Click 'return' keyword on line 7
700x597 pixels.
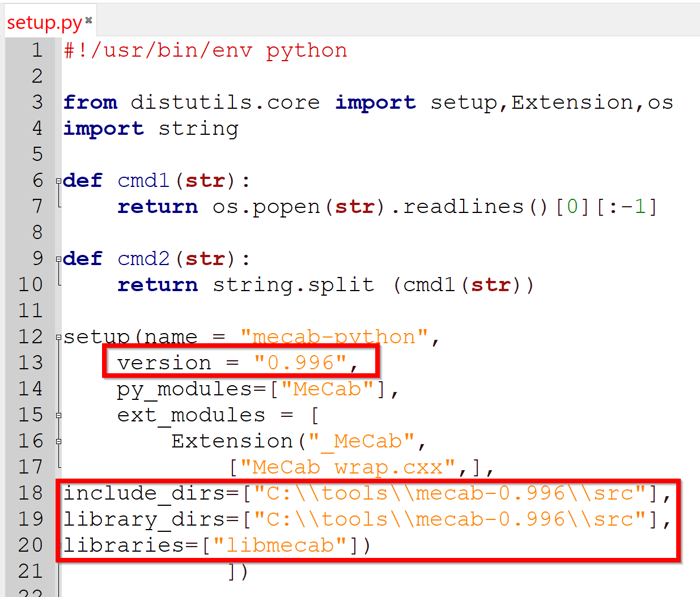coord(158,207)
